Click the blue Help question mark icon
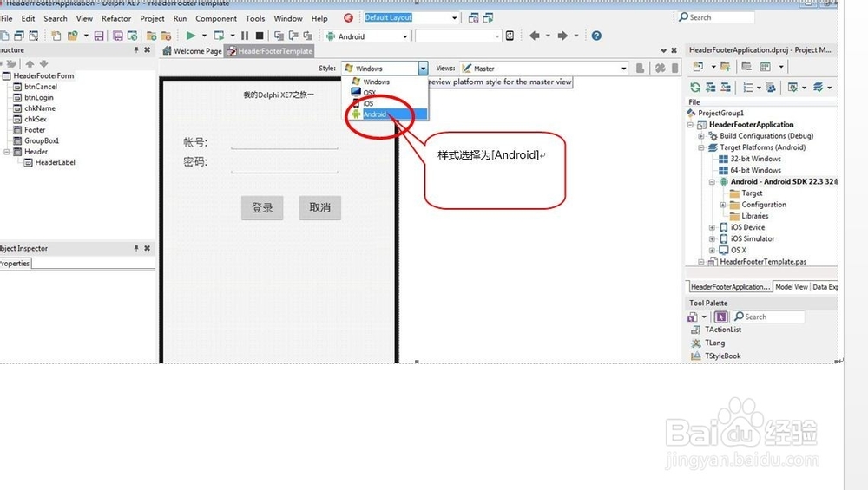Image resolution: width=868 pixels, height=490 pixels. [596, 36]
